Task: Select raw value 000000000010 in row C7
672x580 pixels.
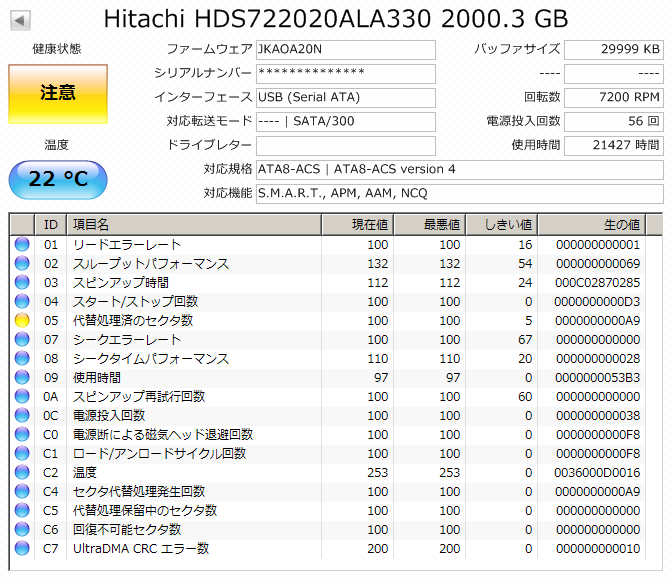Action: click(x=598, y=549)
